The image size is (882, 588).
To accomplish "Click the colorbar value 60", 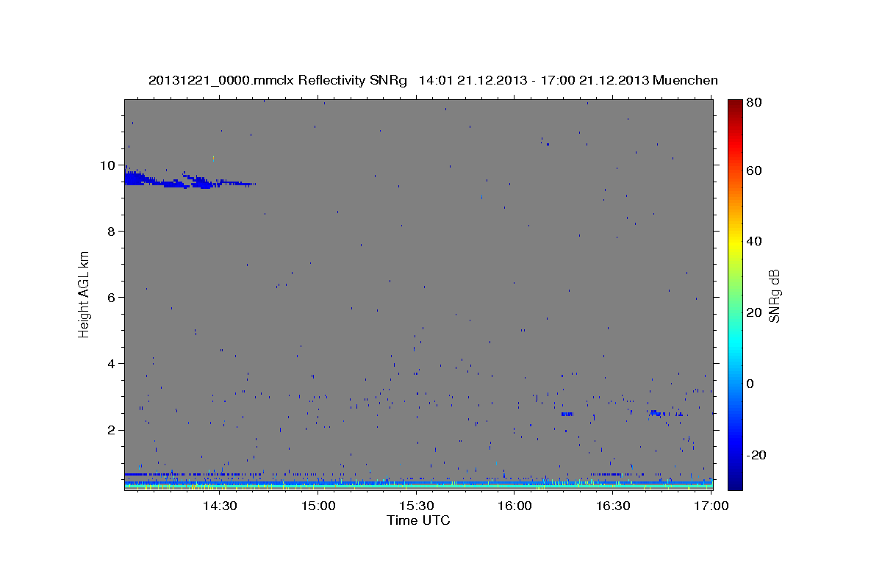I will (x=753, y=171).
